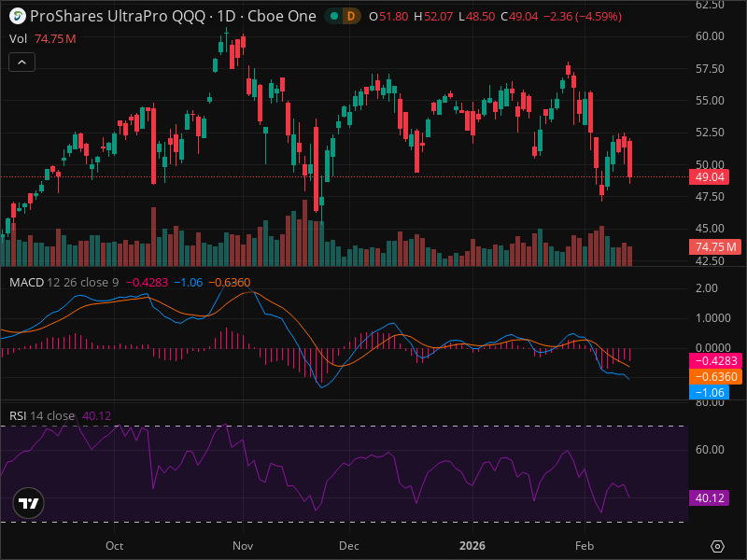The width and height of the screenshot is (747, 560).
Task: Click the Cboe One exchange label
Action: (282, 16)
